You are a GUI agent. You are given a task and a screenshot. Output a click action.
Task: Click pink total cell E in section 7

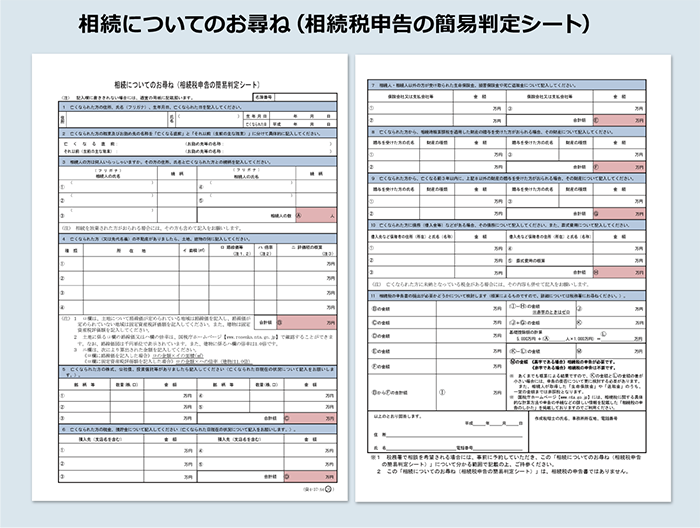(x=619, y=121)
